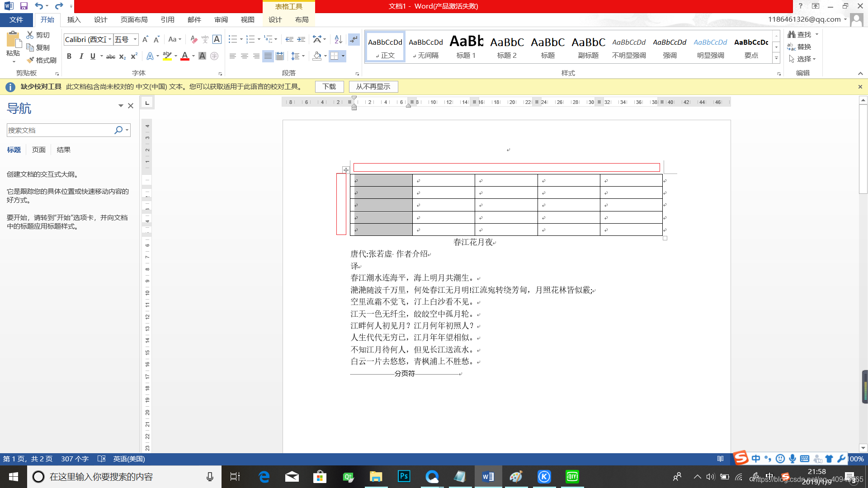Open the font name dropdown
This screenshot has height=488, width=868.
(110, 40)
